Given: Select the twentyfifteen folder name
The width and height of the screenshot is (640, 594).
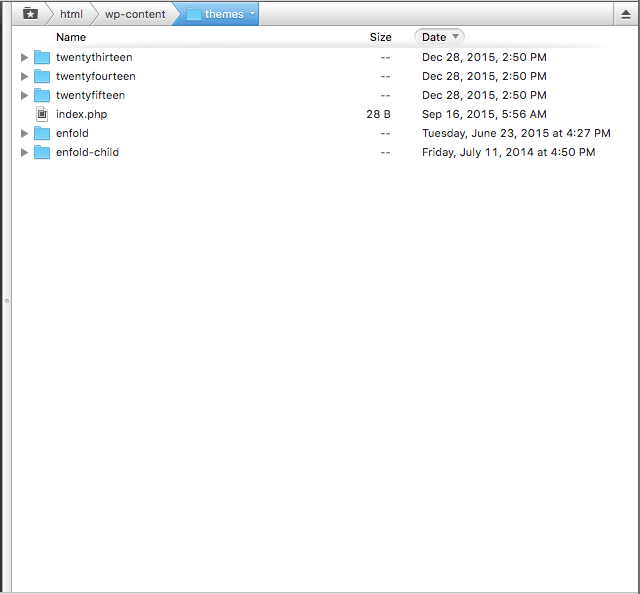Looking at the screenshot, I should (x=91, y=95).
